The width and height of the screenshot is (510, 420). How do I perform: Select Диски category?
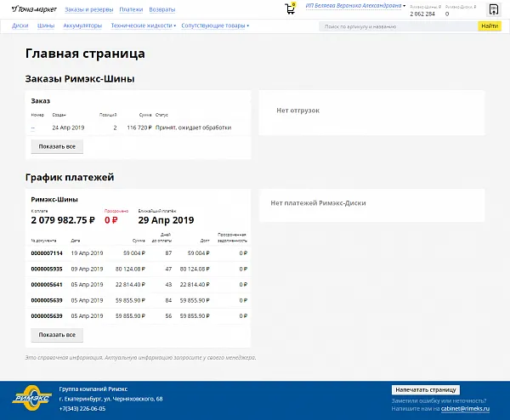pyautogui.click(x=20, y=26)
